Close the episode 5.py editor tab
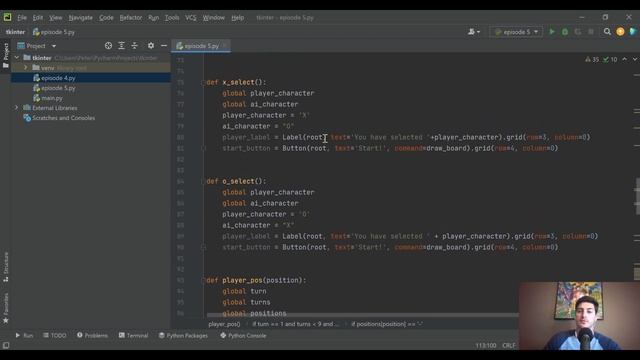The image size is (640, 360). coord(225,46)
